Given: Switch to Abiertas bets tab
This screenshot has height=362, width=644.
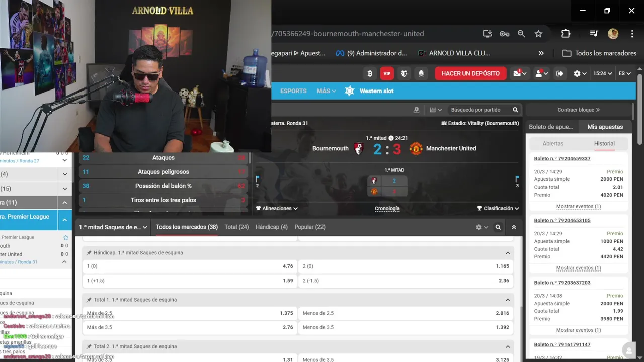Looking at the screenshot, I should point(553,144).
